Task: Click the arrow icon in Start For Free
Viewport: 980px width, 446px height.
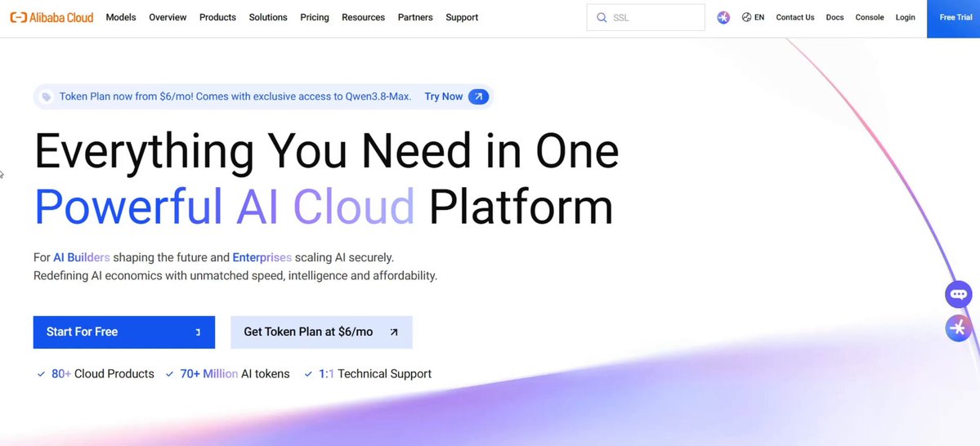Action: coord(198,332)
